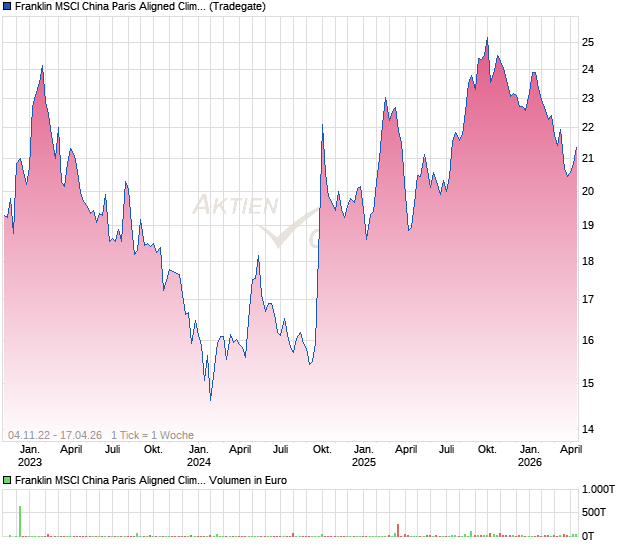
Task: Click the volume axis label 0T
Action: [588, 536]
